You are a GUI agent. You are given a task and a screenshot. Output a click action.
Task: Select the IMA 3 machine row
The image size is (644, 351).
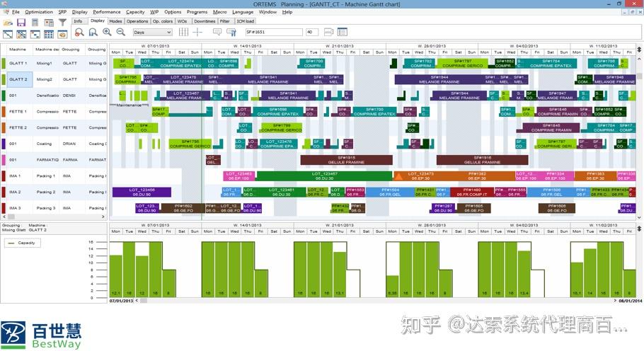pos(54,208)
